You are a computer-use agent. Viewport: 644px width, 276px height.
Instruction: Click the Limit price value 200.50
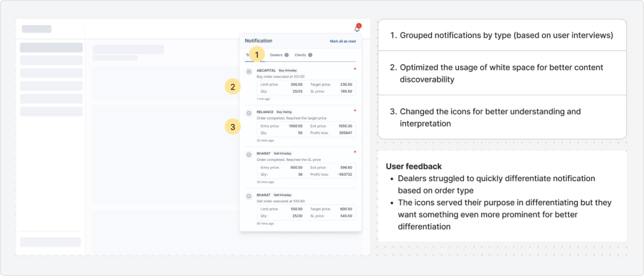[x=297, y=85]
